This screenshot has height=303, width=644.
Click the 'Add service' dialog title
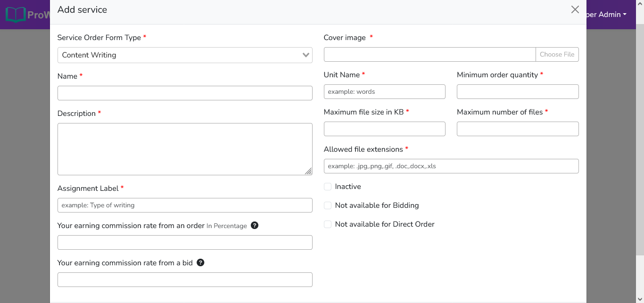(82, 9)
